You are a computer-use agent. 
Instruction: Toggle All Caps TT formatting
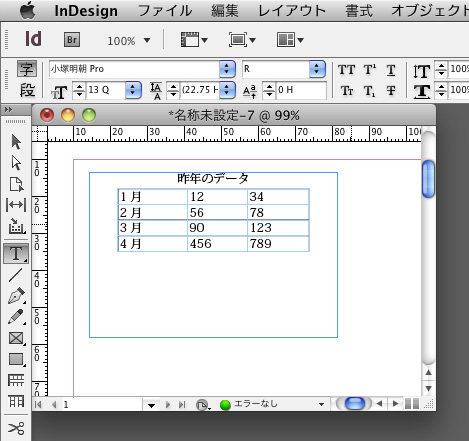347,70
